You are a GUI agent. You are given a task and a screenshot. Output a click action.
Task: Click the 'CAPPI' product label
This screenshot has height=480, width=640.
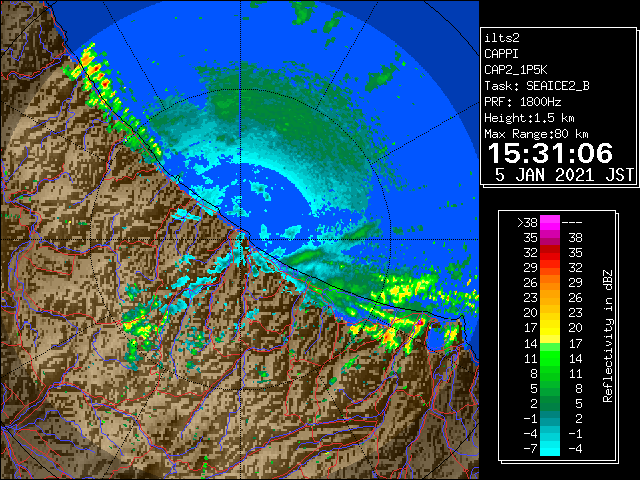pyautogui.click(x=501, y=54)
